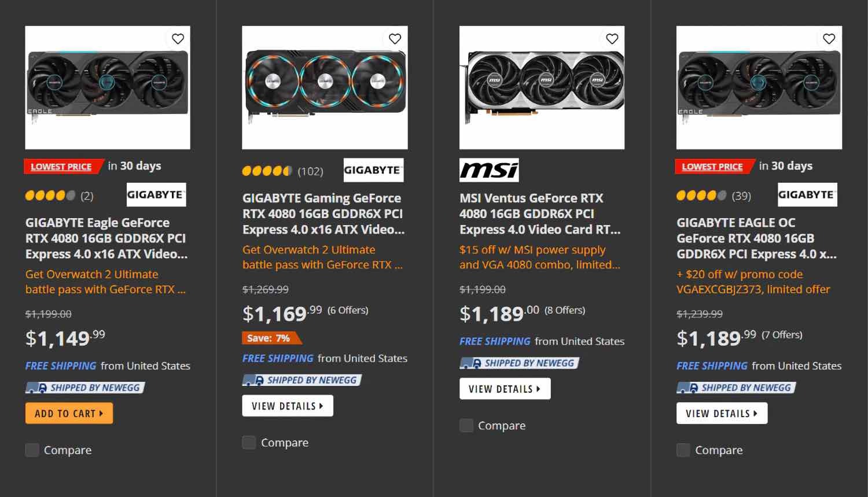Open the MSI power supply combo offer link
Screen dimensions: 868x497
[539, 257]
